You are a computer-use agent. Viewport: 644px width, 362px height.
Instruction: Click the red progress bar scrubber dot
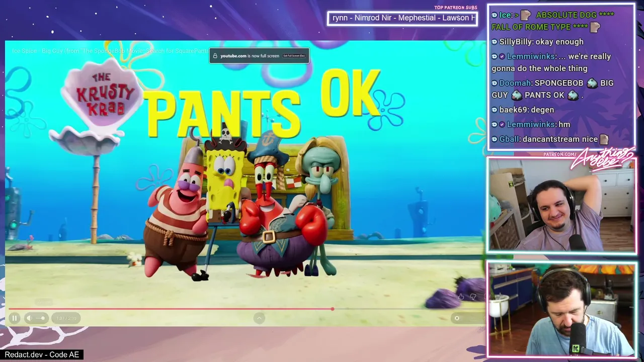332,309
